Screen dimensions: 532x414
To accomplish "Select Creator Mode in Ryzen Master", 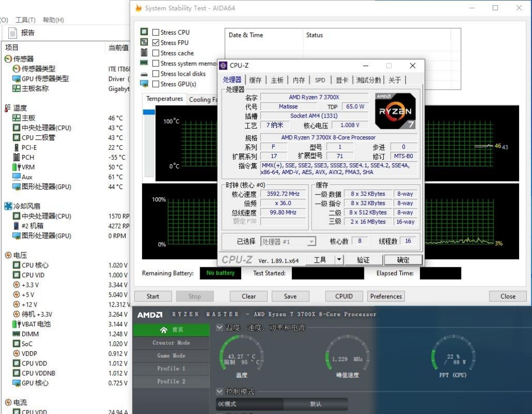I will [171, 342].
